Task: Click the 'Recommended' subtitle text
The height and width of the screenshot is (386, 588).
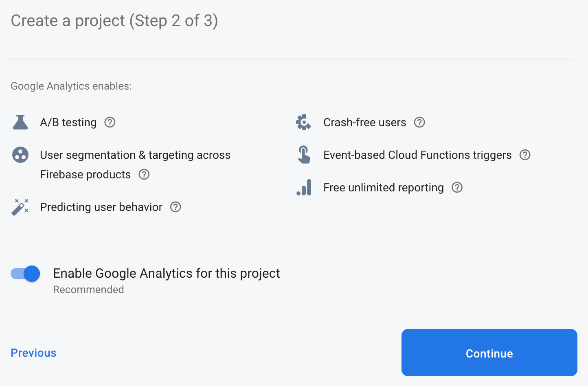Action: [88, 289]
